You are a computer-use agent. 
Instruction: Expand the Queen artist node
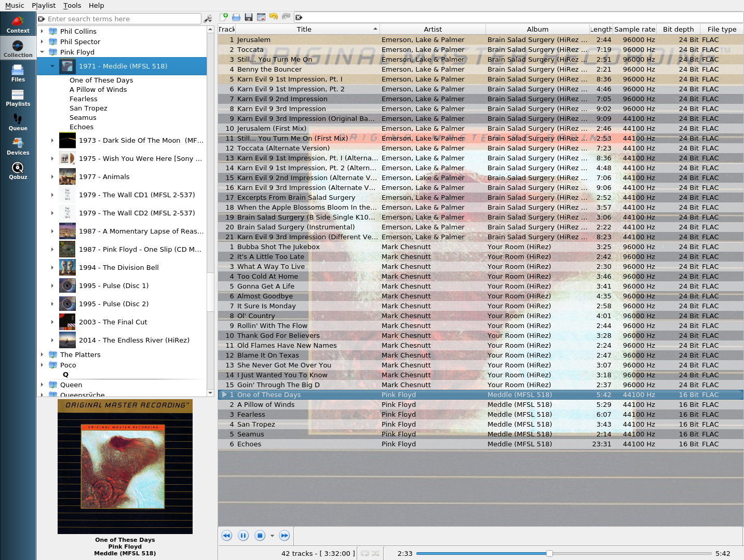click(x=42, y=385)
